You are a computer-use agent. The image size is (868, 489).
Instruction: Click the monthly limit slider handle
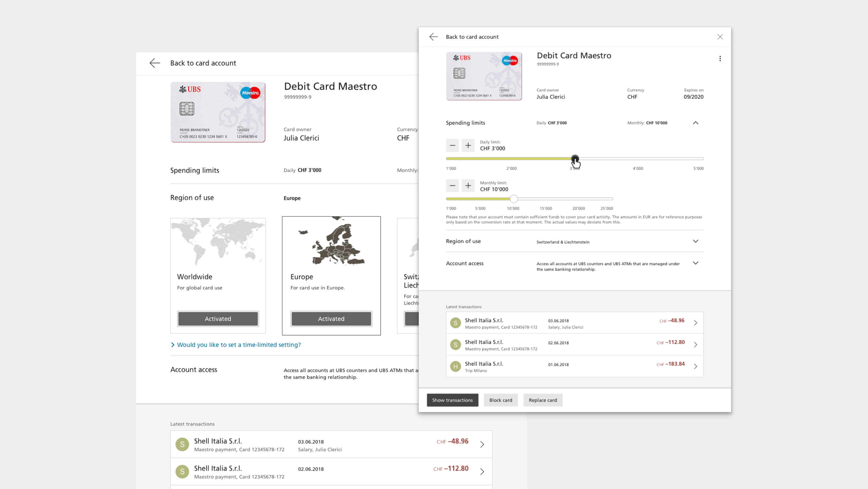tap(513, 199)
